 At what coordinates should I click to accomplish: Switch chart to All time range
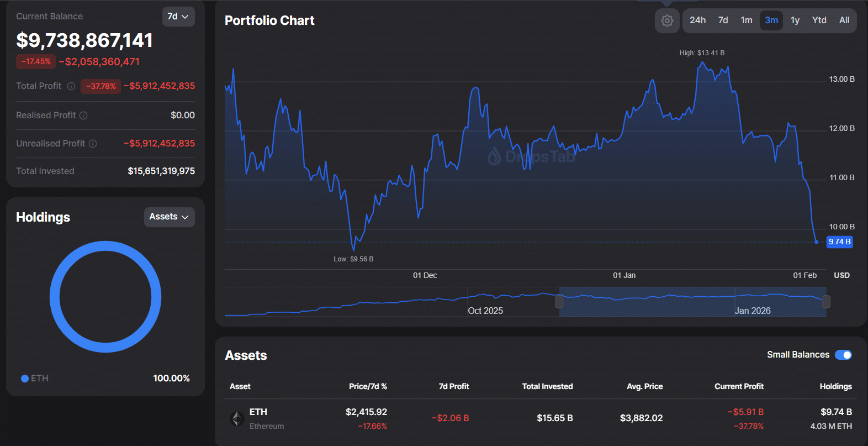click(x=844, y=20)
